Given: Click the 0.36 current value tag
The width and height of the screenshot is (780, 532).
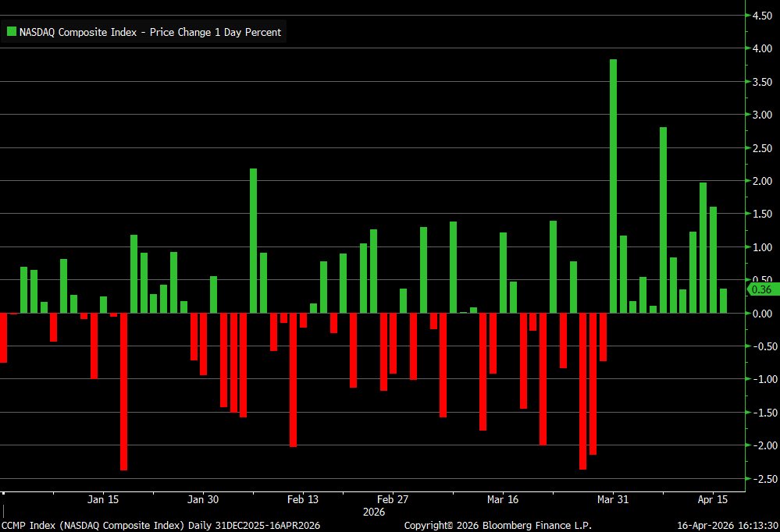Looking at the screenshot, I should 763,289.
